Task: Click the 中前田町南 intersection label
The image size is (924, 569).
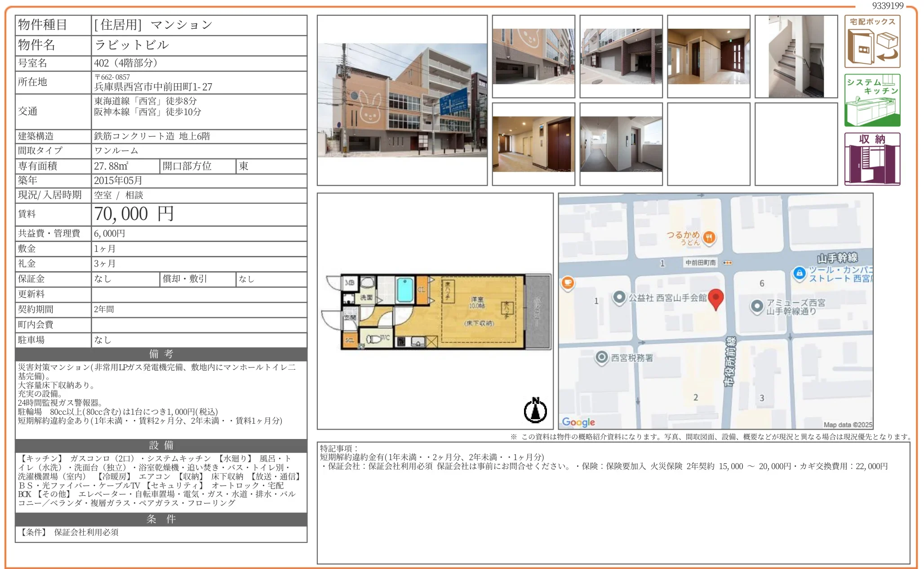Action: 700,263
